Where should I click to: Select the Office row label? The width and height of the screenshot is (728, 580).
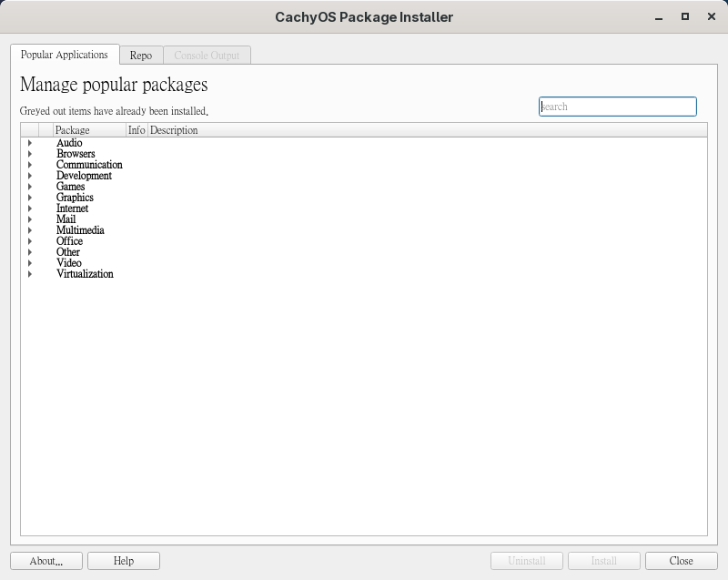70,241
